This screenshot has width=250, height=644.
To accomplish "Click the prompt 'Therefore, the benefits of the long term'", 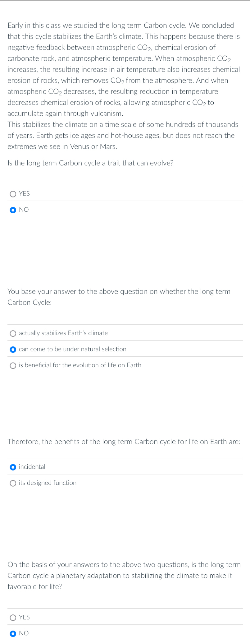I will 124,442.
